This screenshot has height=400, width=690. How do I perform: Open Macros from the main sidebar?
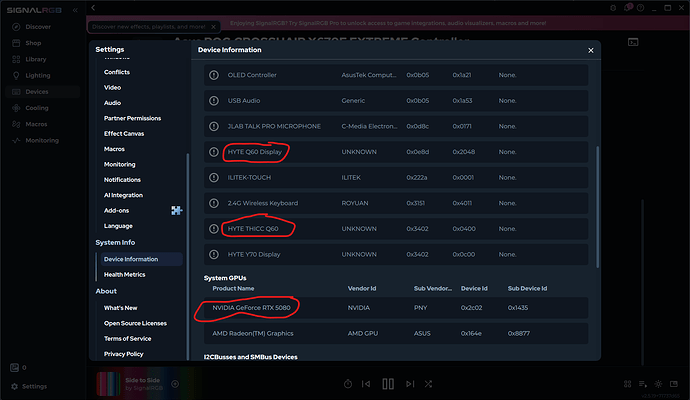(36, 125)
